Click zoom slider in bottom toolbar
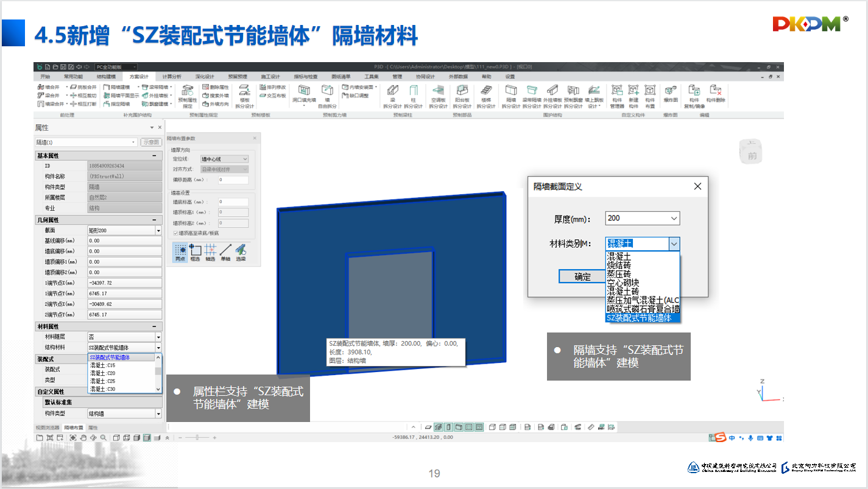This screenshot has width=868, height=489. click(x=197, y=438)
